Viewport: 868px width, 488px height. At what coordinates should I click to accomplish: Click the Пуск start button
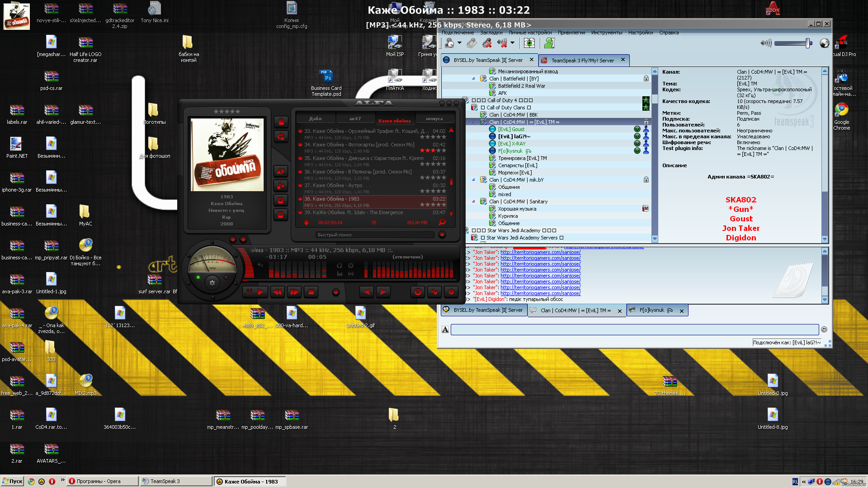(12, 481)
